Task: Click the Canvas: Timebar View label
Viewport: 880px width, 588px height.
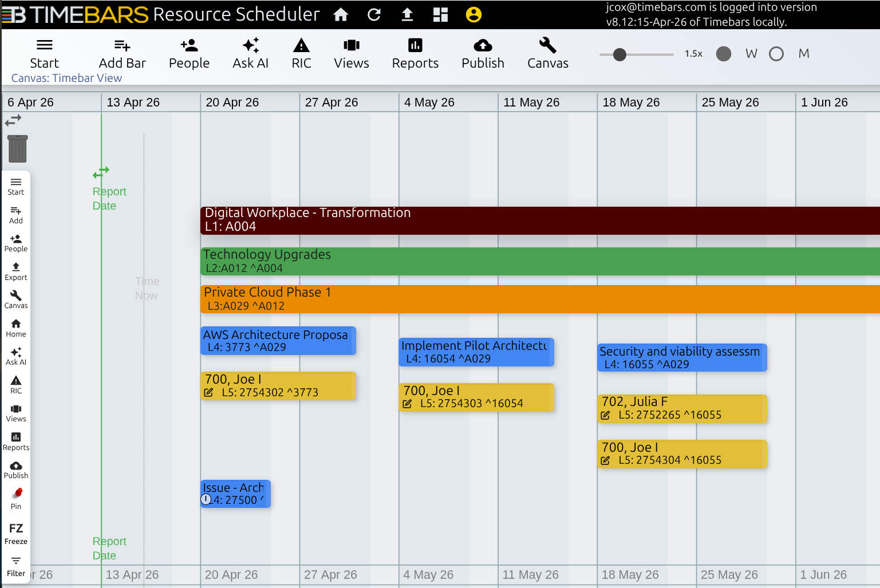Action: [66, 78]
